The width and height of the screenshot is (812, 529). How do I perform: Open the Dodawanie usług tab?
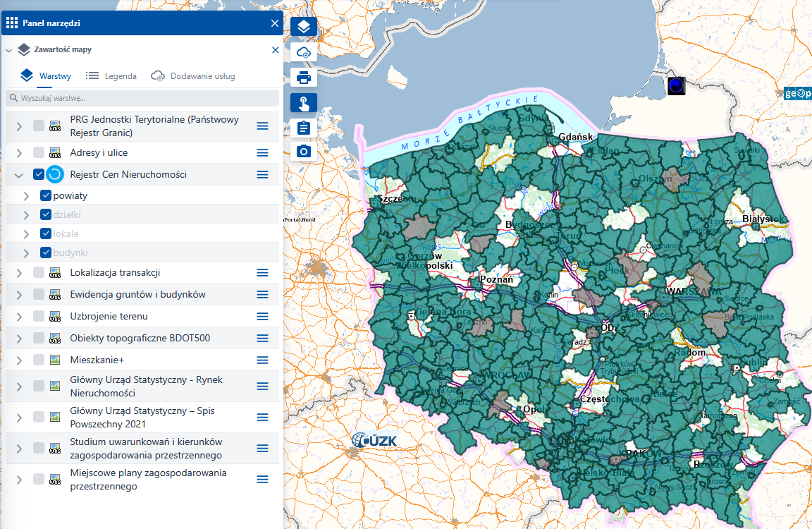pos(202,76)
